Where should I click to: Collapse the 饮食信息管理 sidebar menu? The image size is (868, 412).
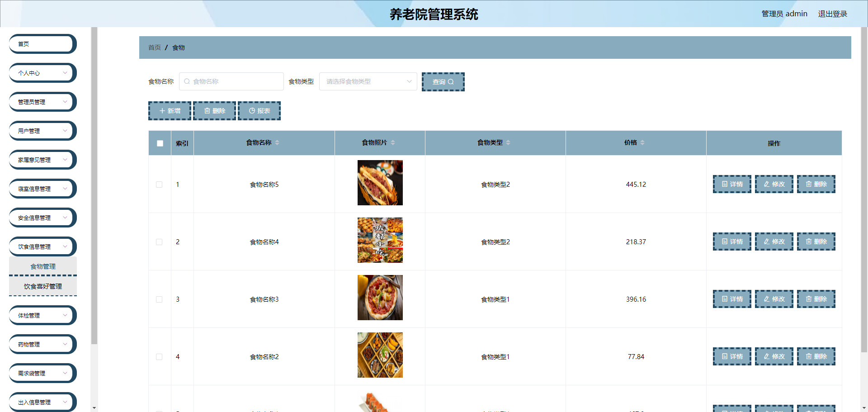click(42, 246)
